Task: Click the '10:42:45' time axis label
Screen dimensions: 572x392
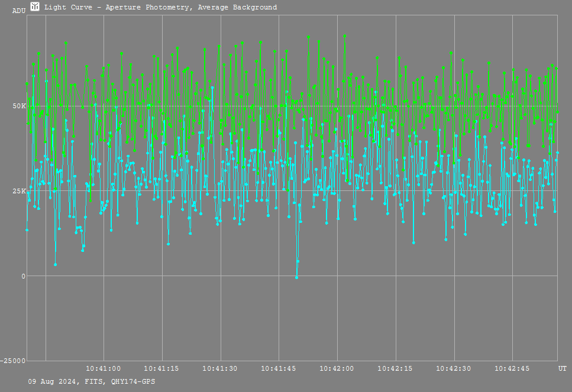Action: click(x=512, y=369)
